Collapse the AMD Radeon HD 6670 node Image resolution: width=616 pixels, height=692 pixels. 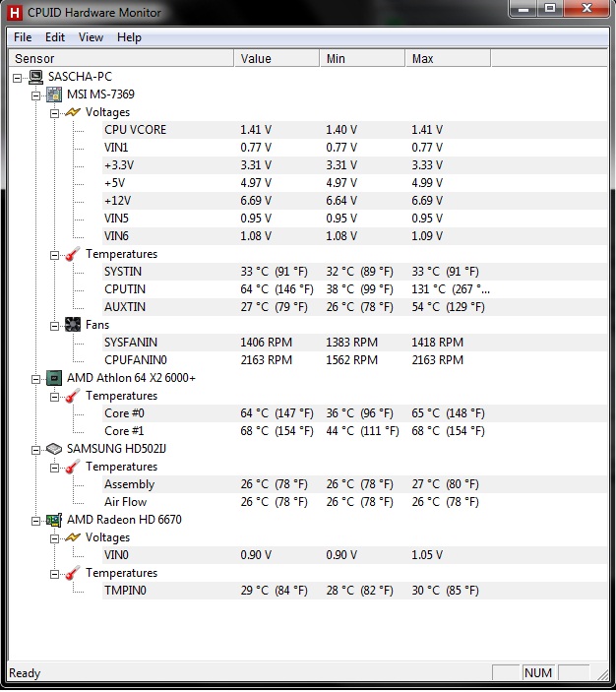[x=35, y=521]
